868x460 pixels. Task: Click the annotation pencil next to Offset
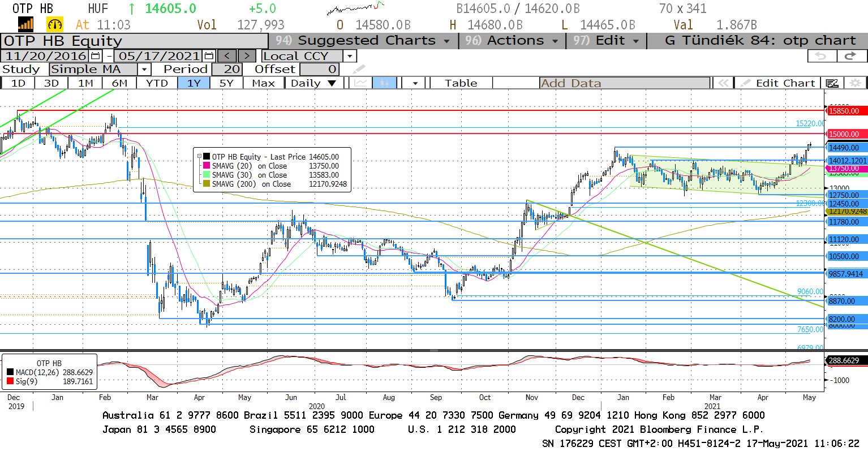tap(359, 69)
